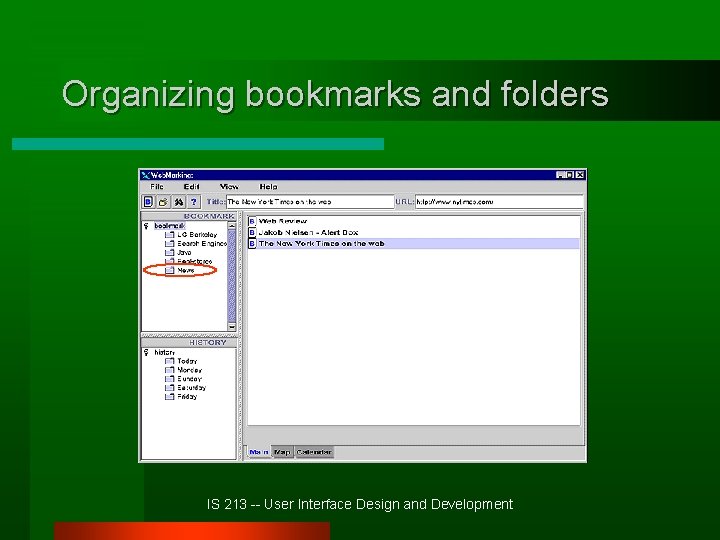This screenshot has width=720, height=540.
Task: Click the binoculars search toolbar icon
Action: (x=179, y=202)
